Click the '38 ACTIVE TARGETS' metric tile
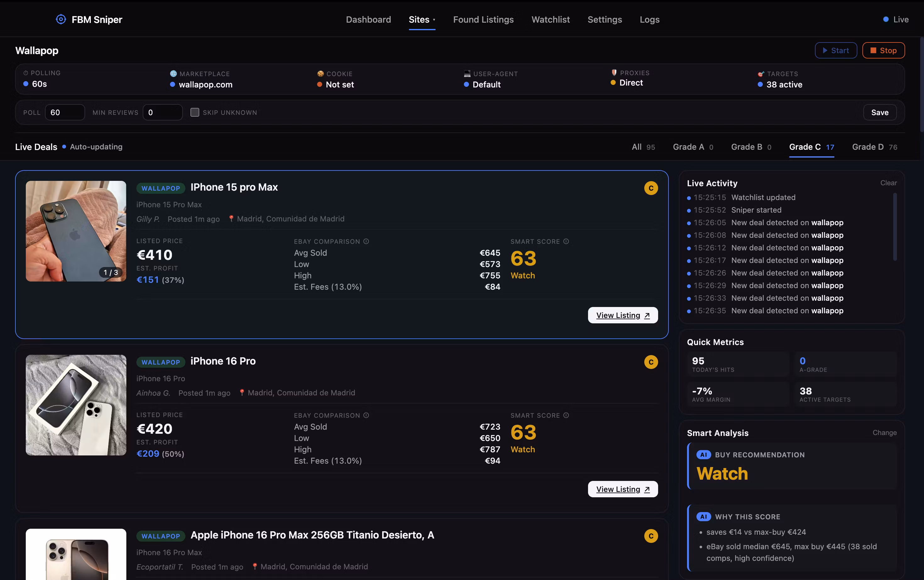Screen dimensions: 924x580 [845, 394]
